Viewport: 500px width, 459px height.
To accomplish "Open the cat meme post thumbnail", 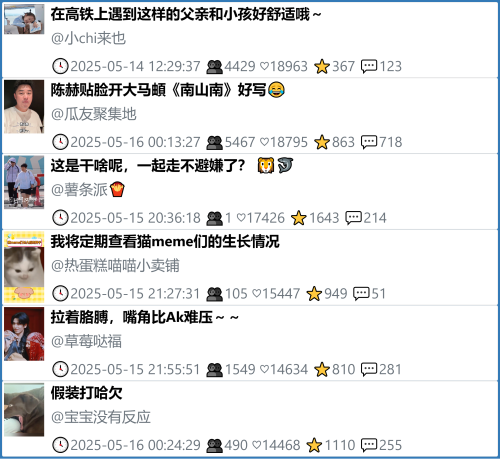I will [24, 267].
